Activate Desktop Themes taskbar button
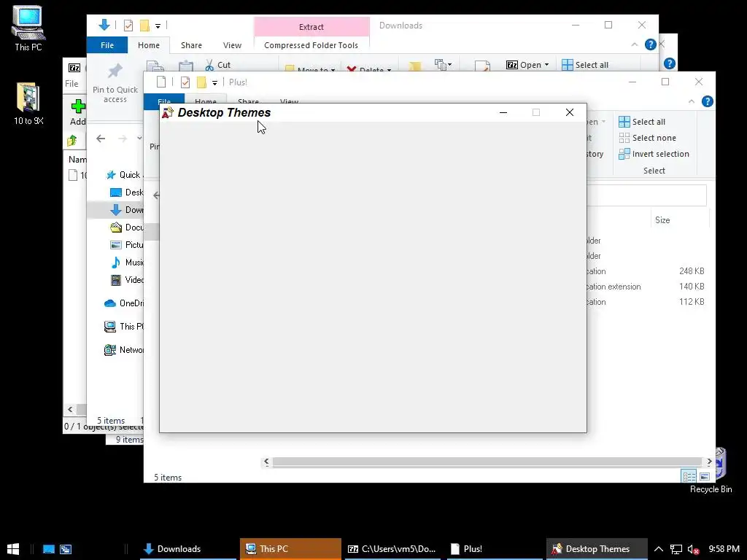 597,549
